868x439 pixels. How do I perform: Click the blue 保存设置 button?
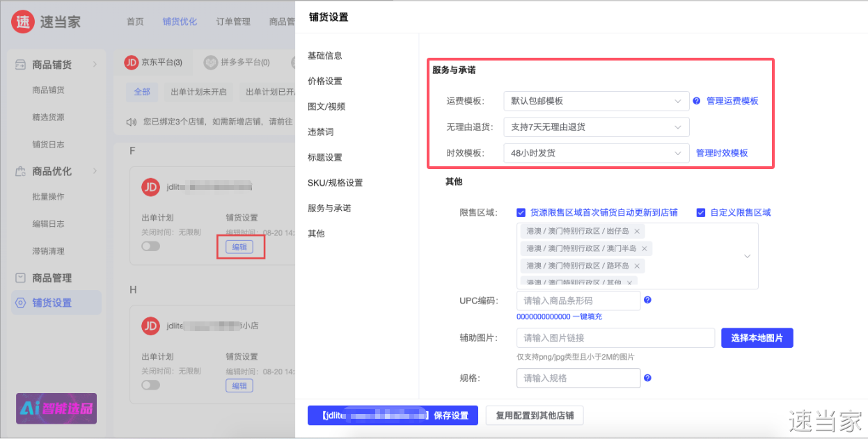[x=393, y=415]
